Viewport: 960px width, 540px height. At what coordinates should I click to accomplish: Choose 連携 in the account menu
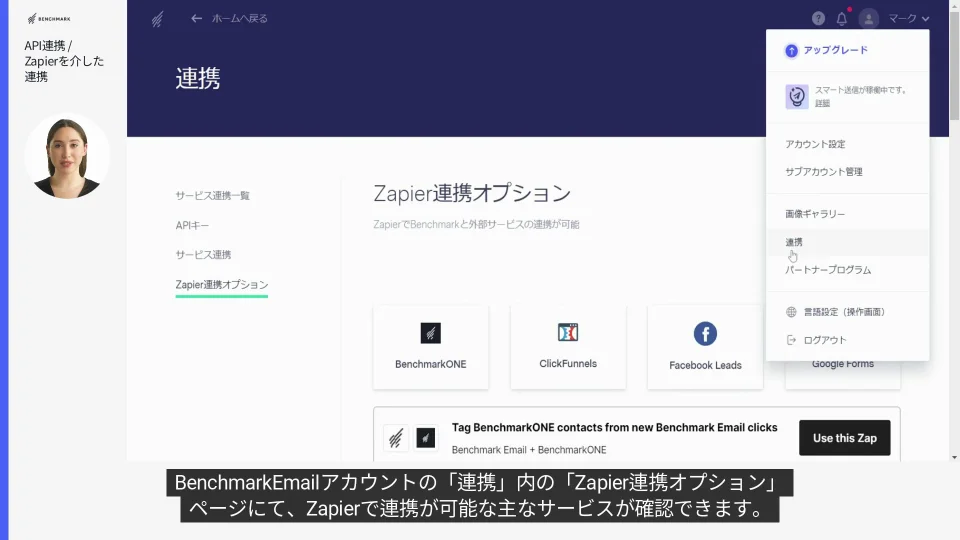tap(847, 242)
